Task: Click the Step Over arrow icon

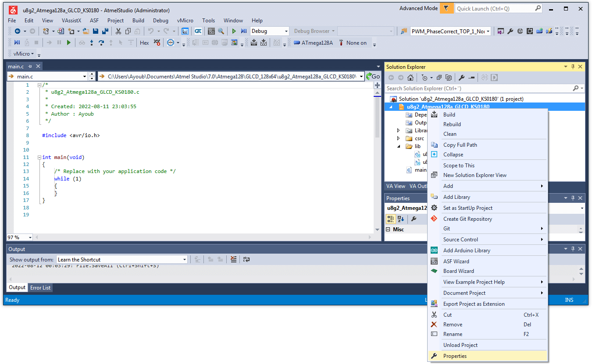Action: [101, 42]
